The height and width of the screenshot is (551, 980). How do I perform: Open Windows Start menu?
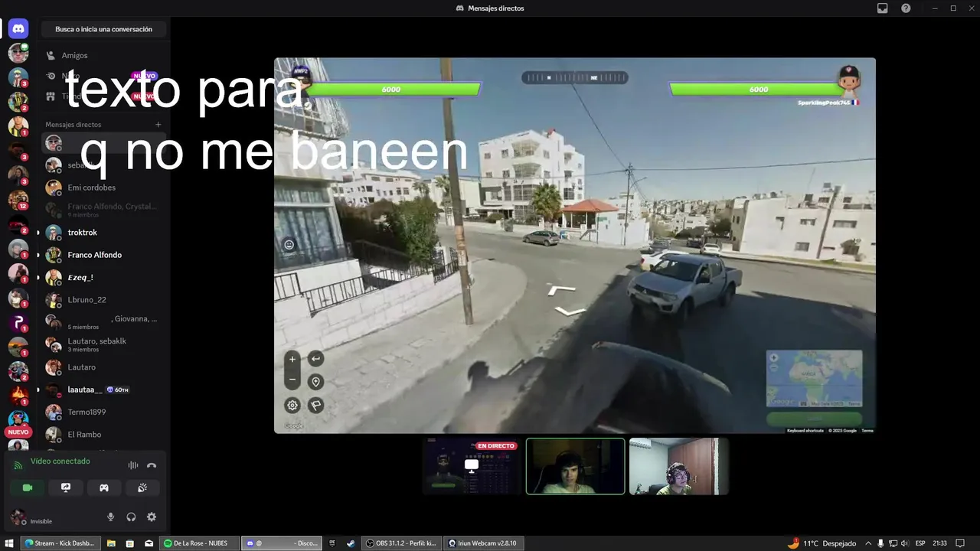click(9, 543)
